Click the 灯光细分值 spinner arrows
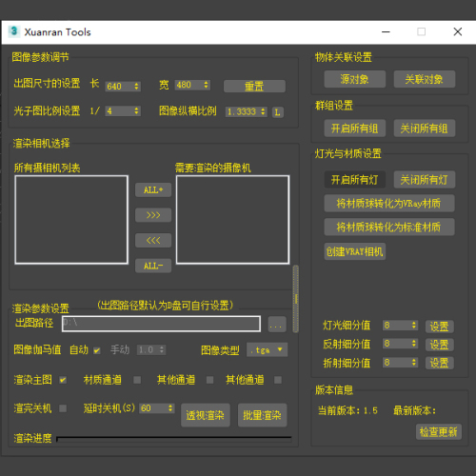476x476 pixels. click(414, 326)
